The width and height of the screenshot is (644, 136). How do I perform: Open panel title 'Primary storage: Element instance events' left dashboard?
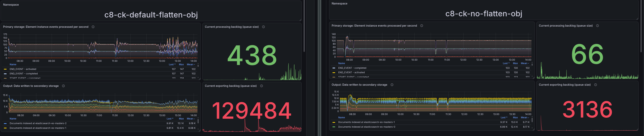coord(46,27)
